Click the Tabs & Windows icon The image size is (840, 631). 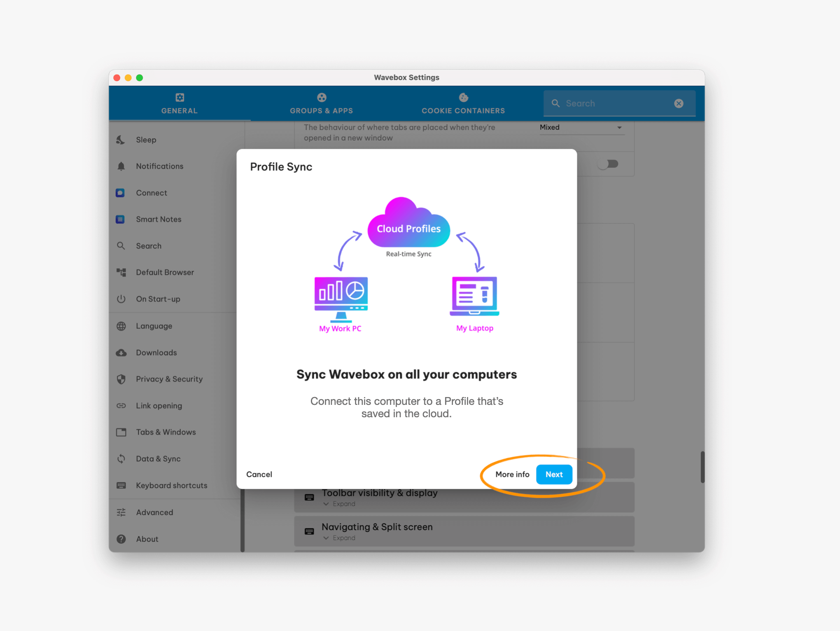pyautogui.click(x=121, y=432)
